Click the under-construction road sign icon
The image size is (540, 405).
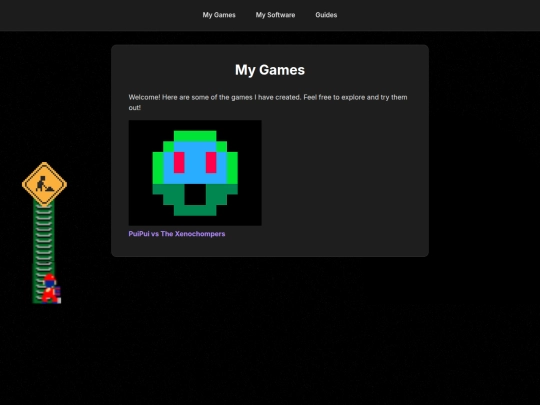pos(44,184)
